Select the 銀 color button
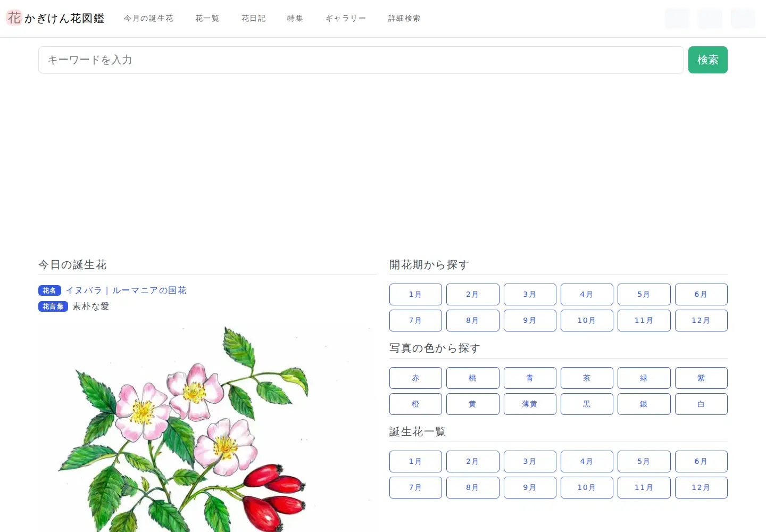The image size is (766, 532). click(644, 404)
